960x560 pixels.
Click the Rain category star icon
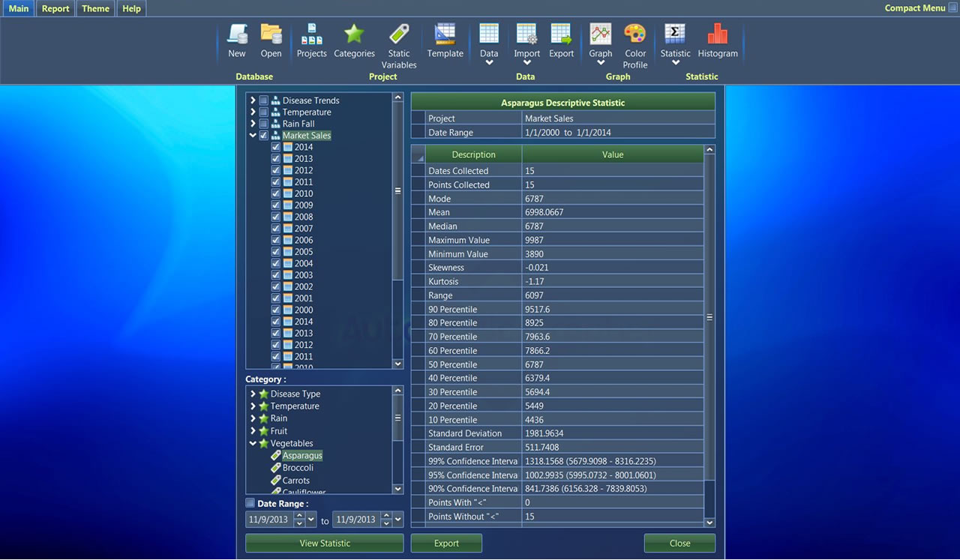point(263,418)
